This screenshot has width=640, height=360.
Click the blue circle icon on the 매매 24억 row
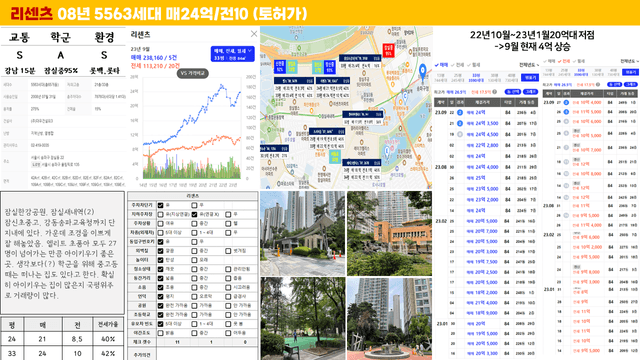click(x=460, y=112)
